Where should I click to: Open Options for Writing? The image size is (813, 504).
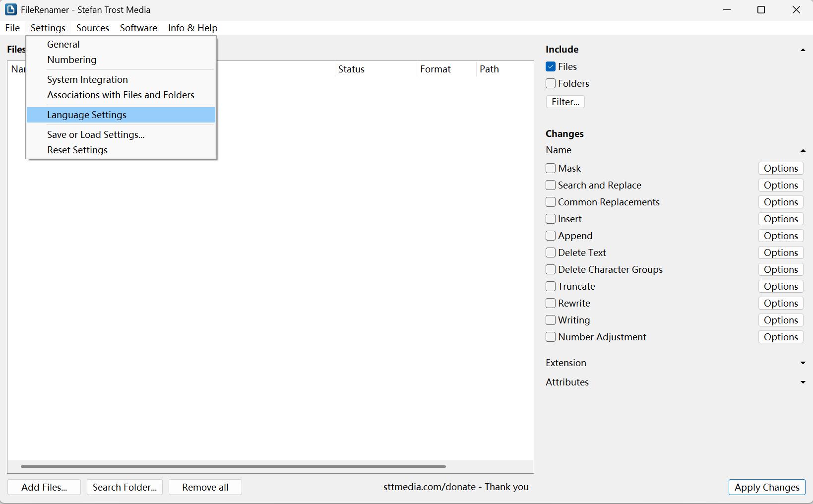point(781,320)
